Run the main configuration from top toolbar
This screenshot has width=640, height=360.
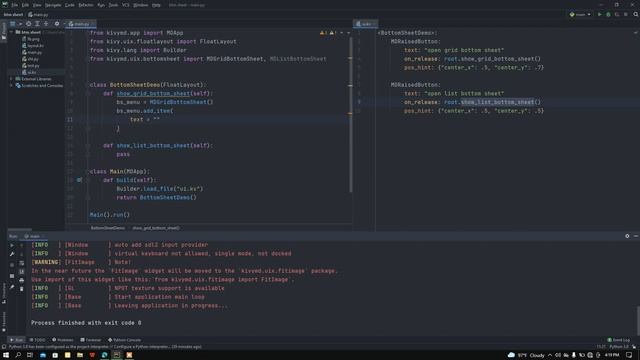[x=600, y=14]
